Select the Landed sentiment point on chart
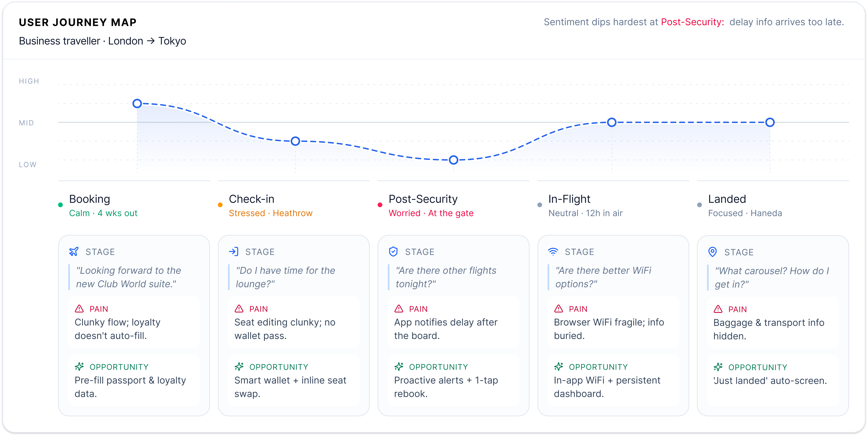The width and height of the screenshot is (868, 436). [770, 122]
